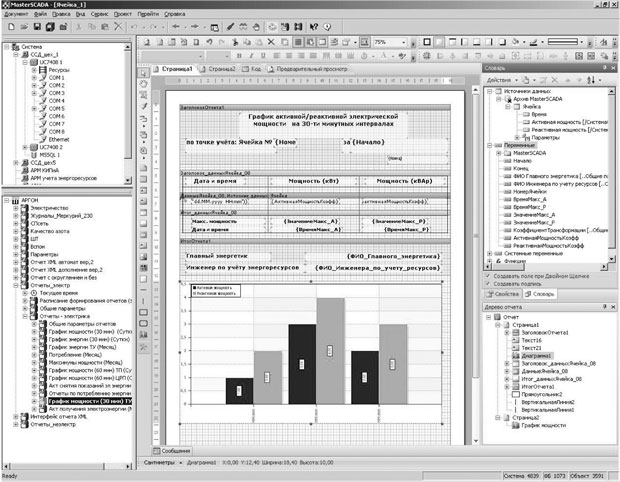The image size is (620, 482).
Task: Undo in the report editor toolbar
Action: (209, 42)
